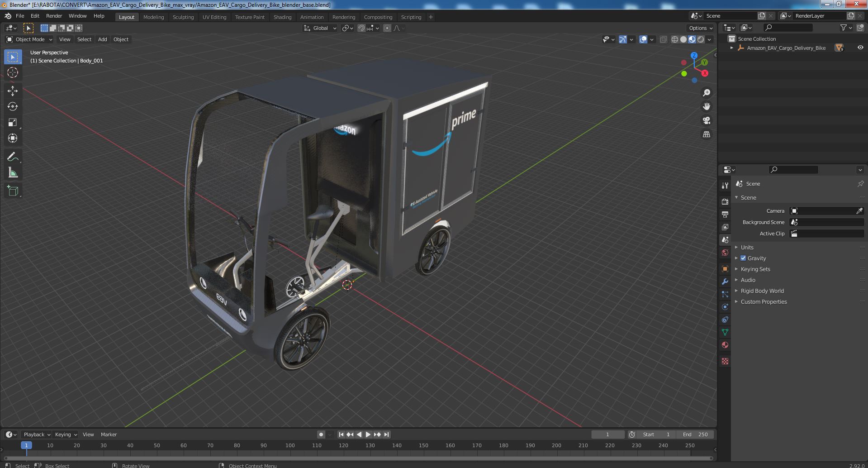
Task: Jump to the animation start frame
Action: pyautogui.click(x=341, y=435)
